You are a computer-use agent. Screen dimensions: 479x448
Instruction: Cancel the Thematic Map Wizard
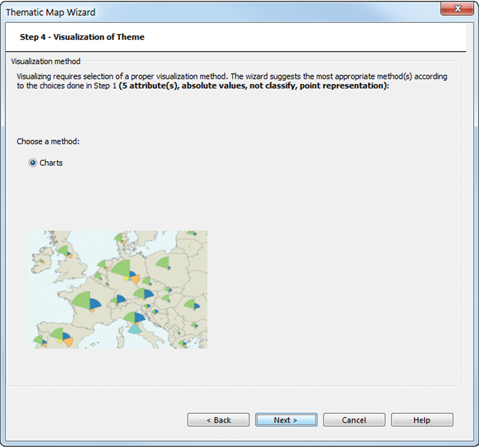pos(354,420)
